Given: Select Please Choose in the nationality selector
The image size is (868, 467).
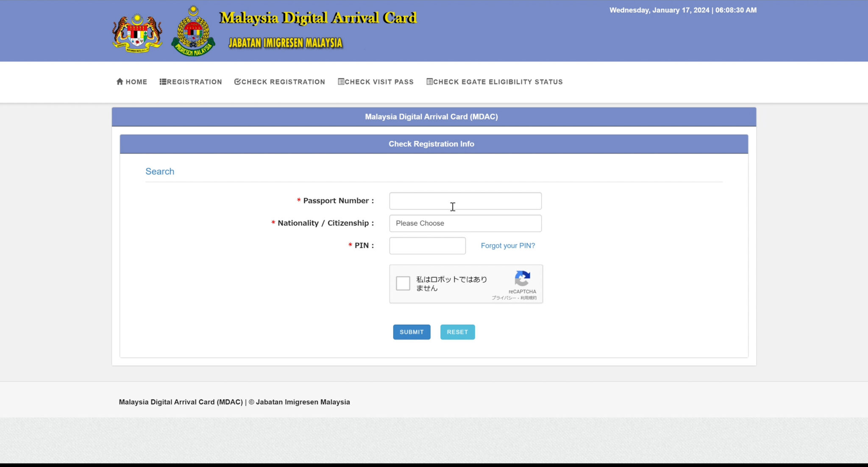Looking at the screenshot, I should point(465,223).
